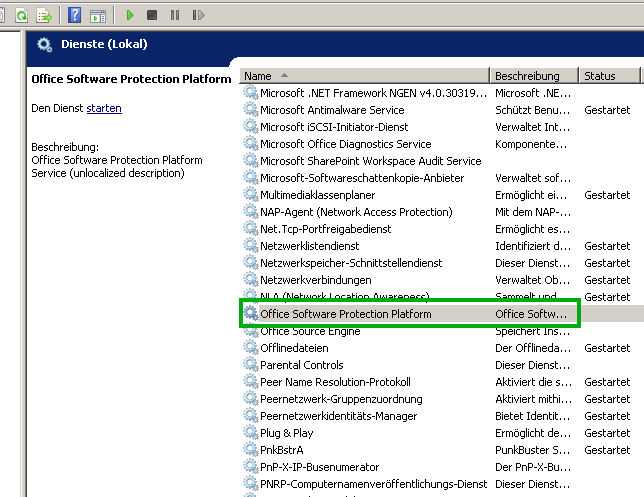Click gear icon of Netzwerklistendienst

[251, 245]
